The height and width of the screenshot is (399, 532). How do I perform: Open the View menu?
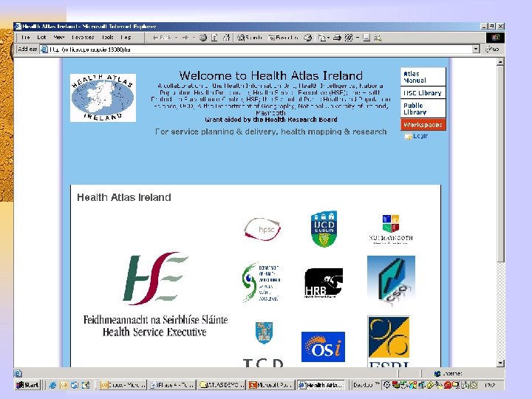[x=58, y=38]
